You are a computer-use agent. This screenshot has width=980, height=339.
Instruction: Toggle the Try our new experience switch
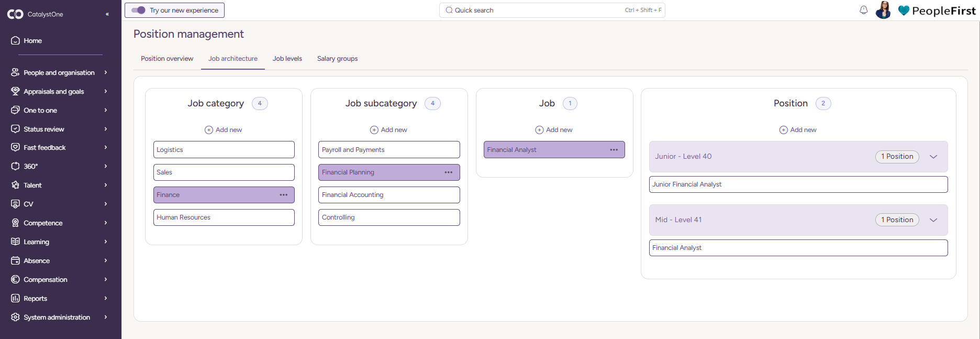point(138,10)
